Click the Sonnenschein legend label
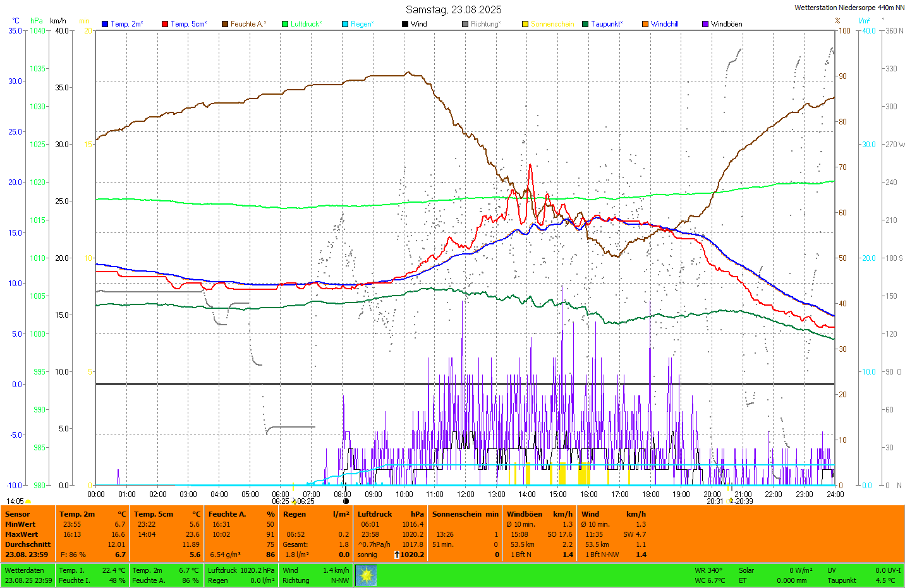The width and height of the screenshot is (905, 588). [x=552, y=24]
